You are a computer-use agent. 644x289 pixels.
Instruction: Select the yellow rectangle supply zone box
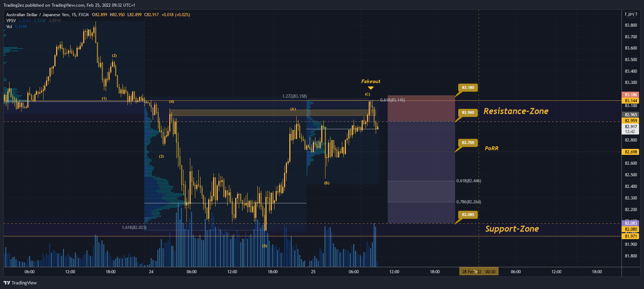[x=273, y=113]
